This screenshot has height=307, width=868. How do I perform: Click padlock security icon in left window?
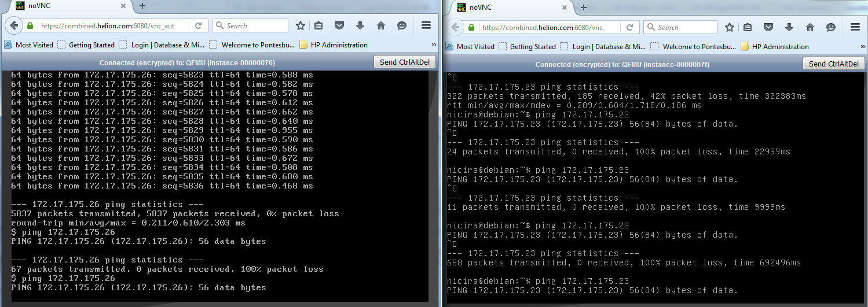(30, 25)
